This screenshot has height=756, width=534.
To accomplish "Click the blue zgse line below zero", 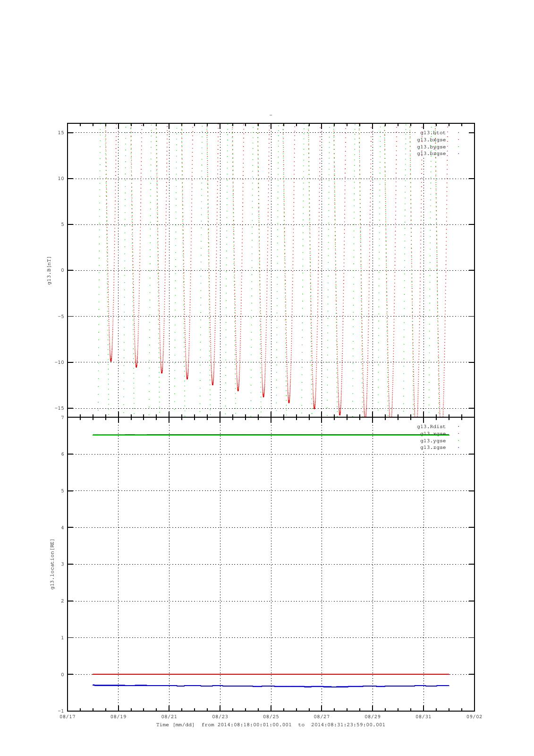I will (271, 686).
